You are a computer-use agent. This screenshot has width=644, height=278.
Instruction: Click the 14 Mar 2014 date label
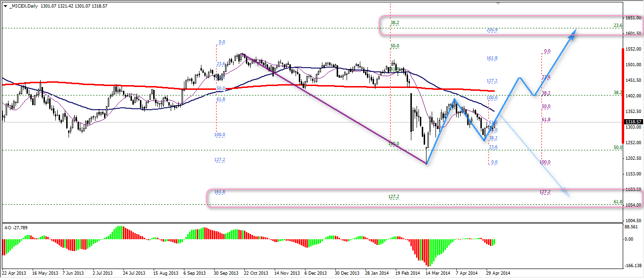point(437,273)
